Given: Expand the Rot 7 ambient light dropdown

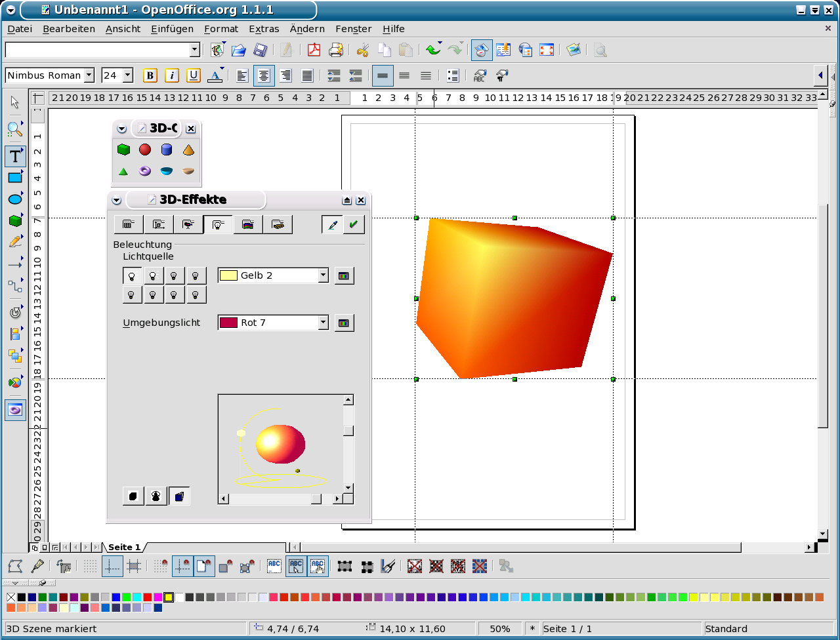Looking at the screenshot, I should [x=323, y=323].
